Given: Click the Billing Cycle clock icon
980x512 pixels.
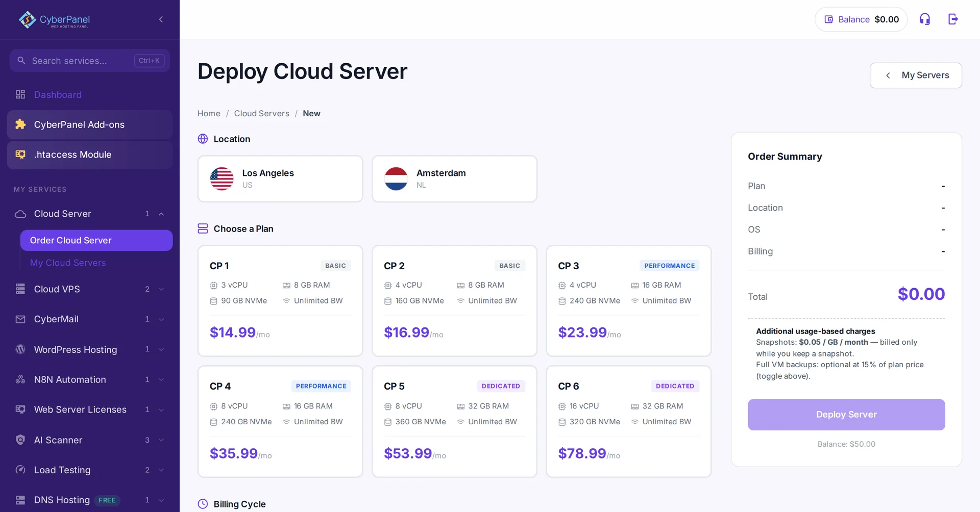Looking at the screenshot, I should [203, 504].
